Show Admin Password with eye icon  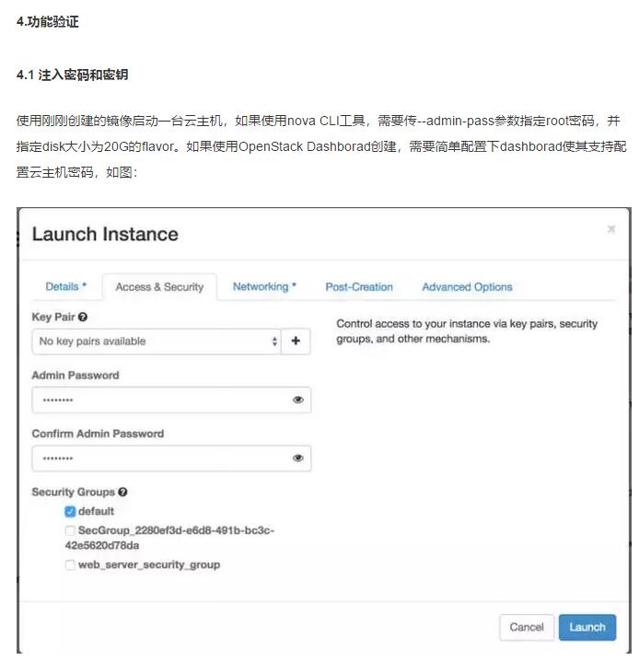coord(298,400)
